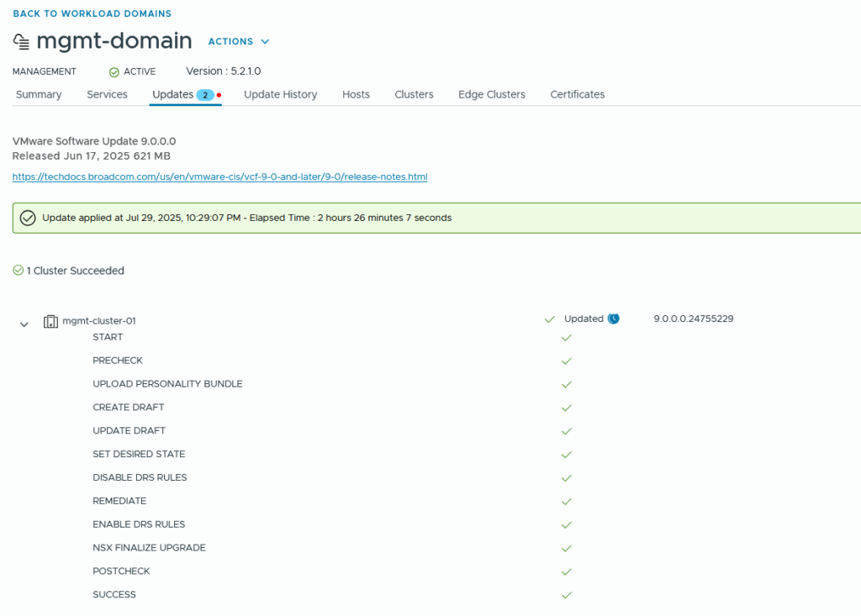Switch to the Summary tab
Screen dimensions: 861x616
(39, 95)
